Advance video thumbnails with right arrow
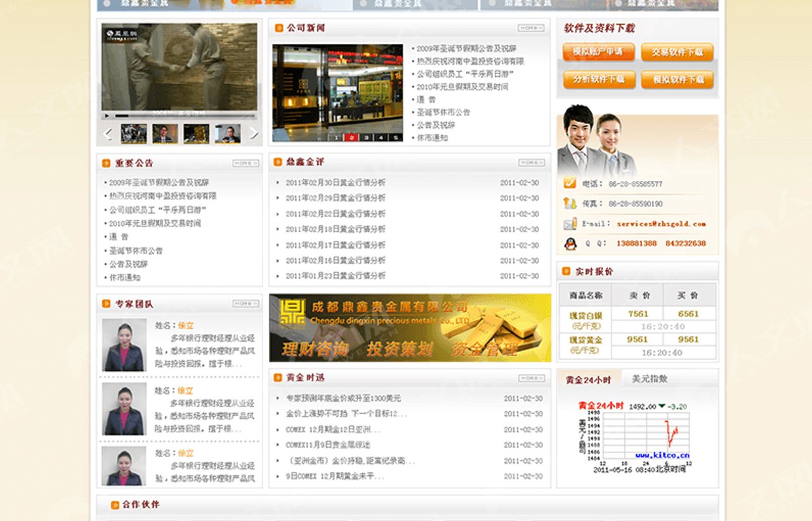 [x=254, y=133]
